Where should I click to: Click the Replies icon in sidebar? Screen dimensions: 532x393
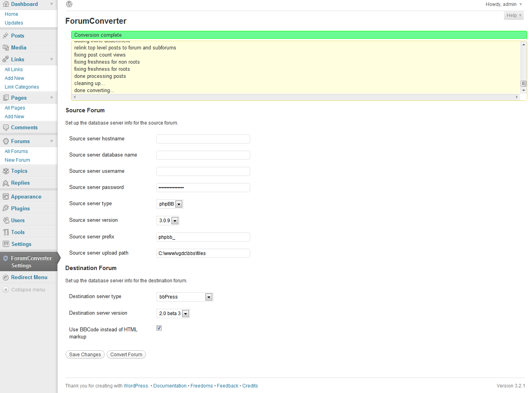pyautogui.click(x=6, y=183)
